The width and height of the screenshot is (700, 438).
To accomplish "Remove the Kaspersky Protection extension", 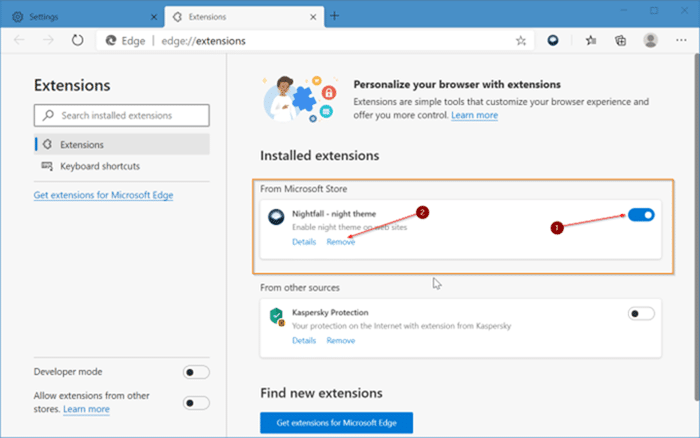I will pos(341,340).
